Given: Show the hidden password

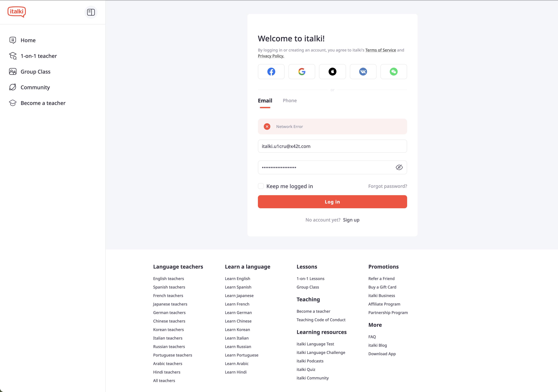Looking at the screenshot, I should pos(399,167).
